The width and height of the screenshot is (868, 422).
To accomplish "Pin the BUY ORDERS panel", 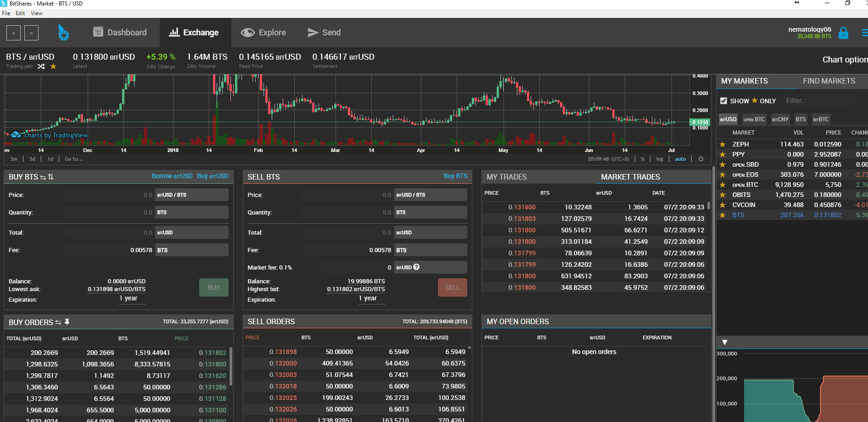I will 67,322.
